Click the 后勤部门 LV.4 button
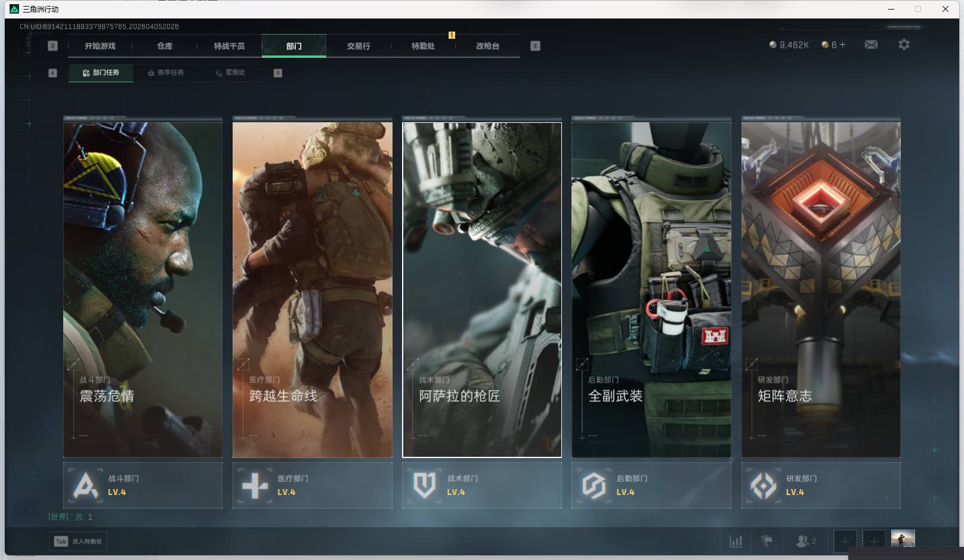Image resolution: width=964 pixels, height=560 pixels. click(651, 485)
